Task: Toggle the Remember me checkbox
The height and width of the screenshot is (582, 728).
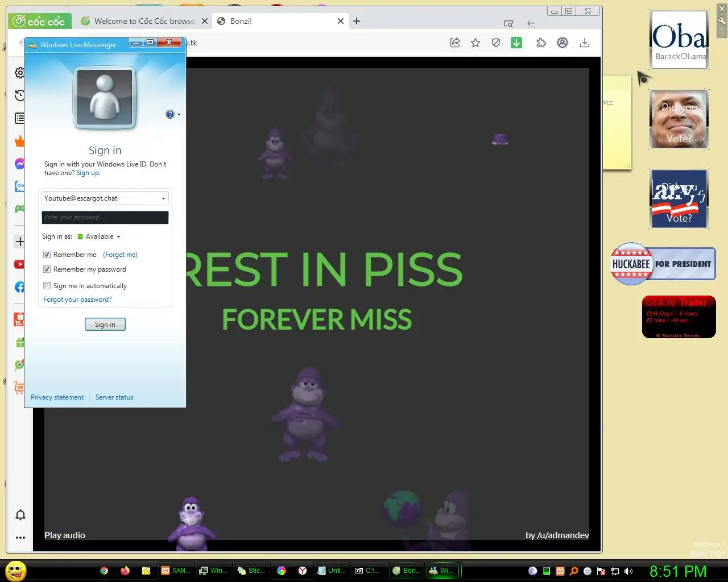Action: coord(47,255)
